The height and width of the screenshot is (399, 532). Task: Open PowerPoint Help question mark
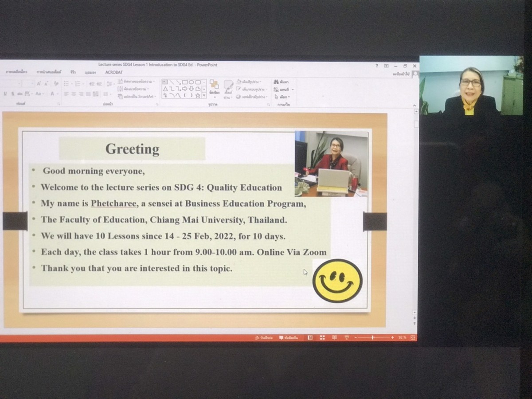(x=377, y=66)
